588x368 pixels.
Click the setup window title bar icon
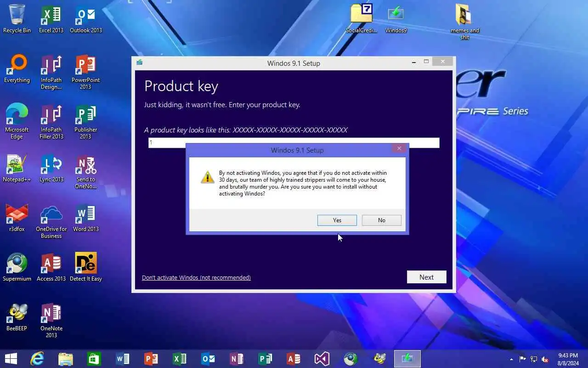(x=139, y=63)
